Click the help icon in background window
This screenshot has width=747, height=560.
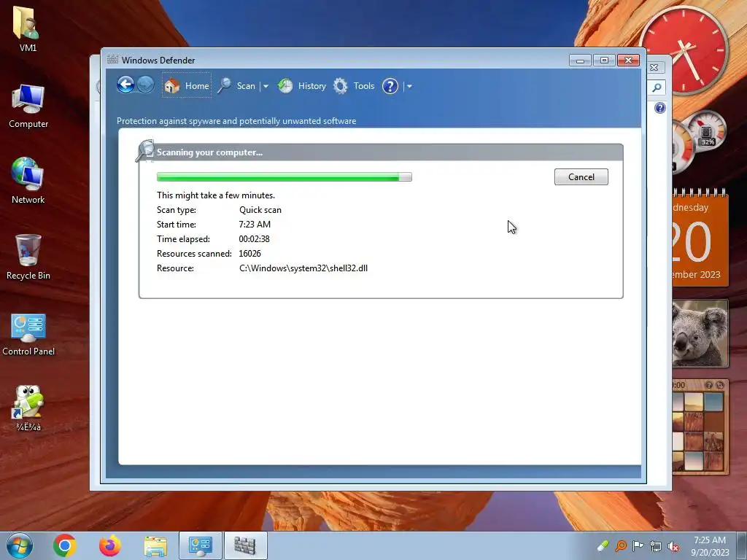659,108
